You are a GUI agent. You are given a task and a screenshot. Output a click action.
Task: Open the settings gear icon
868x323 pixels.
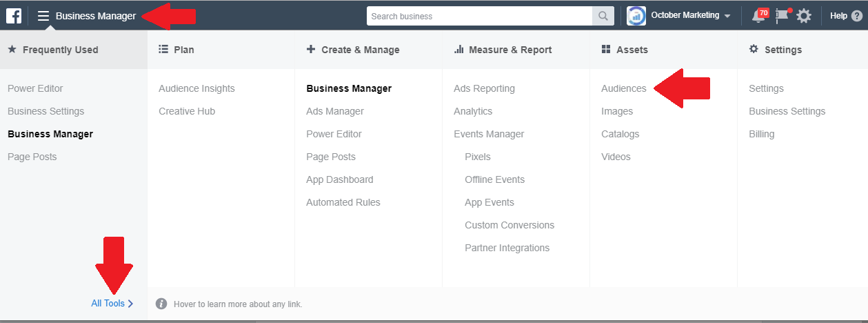pos(804,16)
